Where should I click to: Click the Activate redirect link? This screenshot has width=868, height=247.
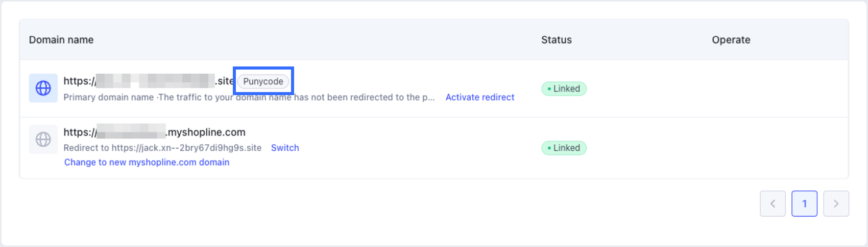(480, 97)
